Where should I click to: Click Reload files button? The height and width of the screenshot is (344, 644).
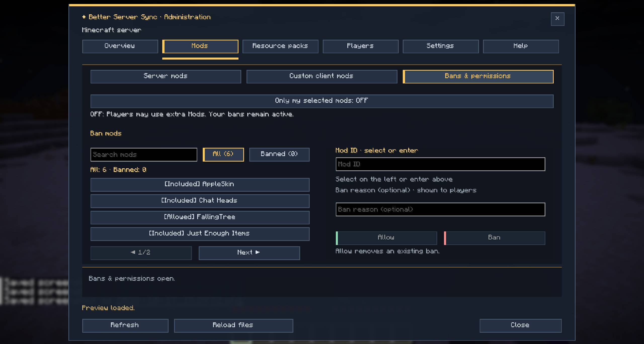pyautogui.click(x=233, y=326)
